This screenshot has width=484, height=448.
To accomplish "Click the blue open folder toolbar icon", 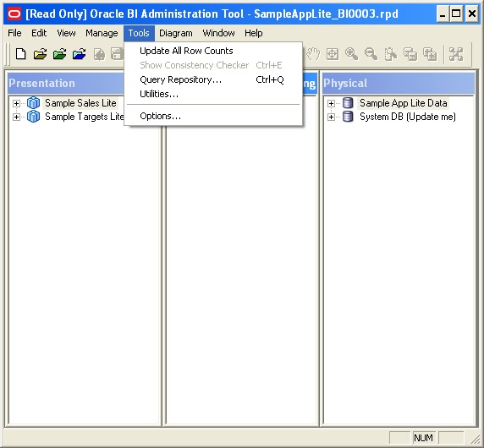I will pyautogui.click(x=79, y=54).
